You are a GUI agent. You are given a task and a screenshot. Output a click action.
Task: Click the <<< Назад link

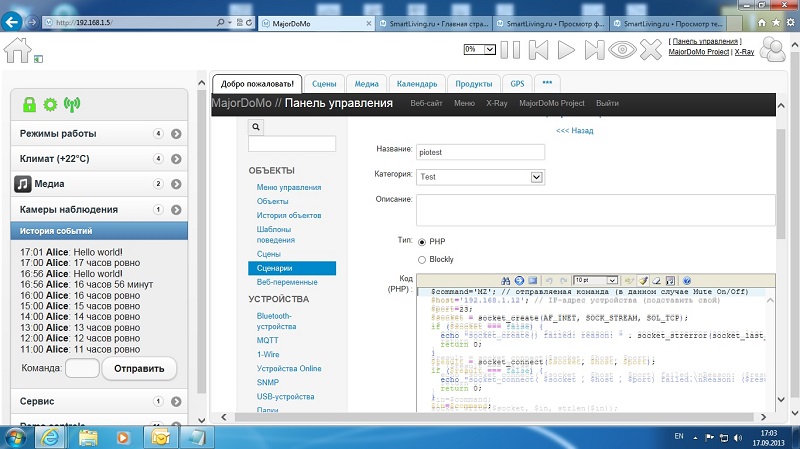pos(574,130)
